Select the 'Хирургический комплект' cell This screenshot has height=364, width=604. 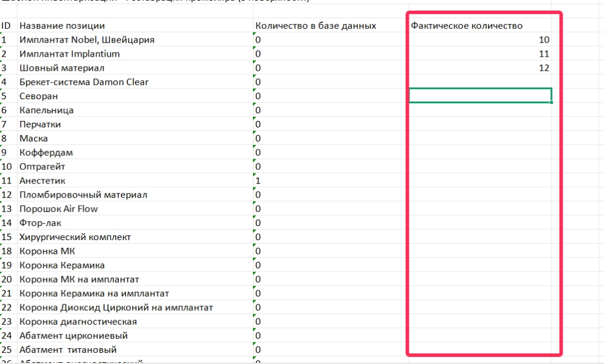pos(75,237)
